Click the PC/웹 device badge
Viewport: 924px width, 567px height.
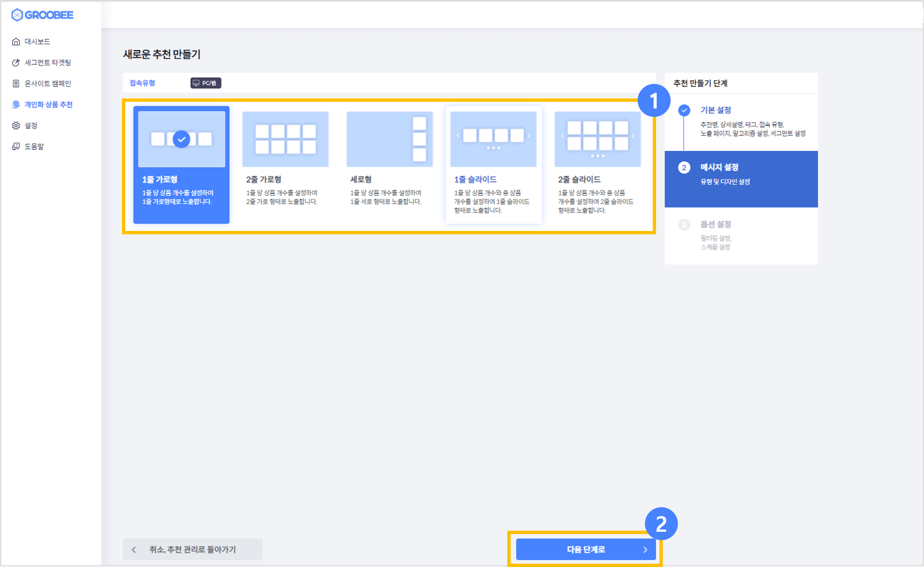pos(206,83)
